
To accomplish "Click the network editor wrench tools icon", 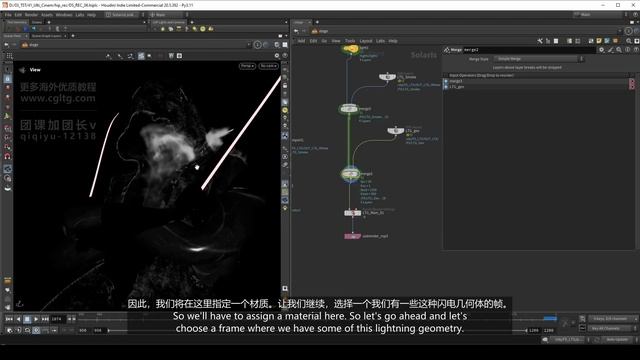I will 540,41.
